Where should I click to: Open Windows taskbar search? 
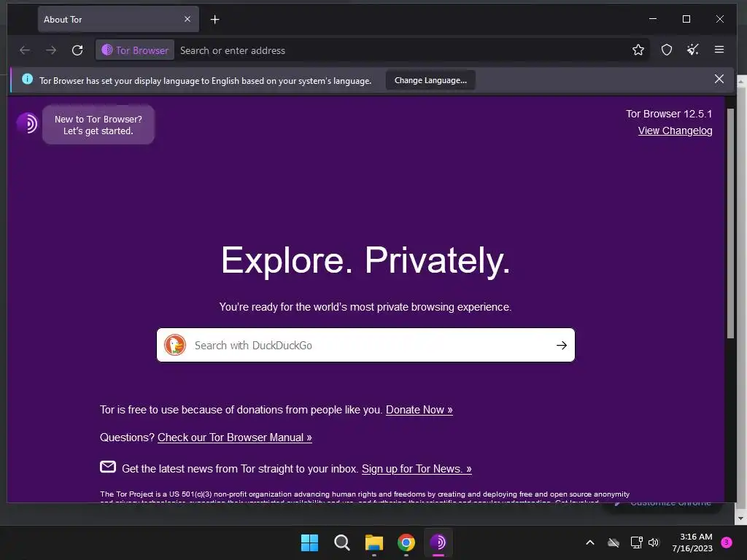pyautogui.click(x=342, y=542)
